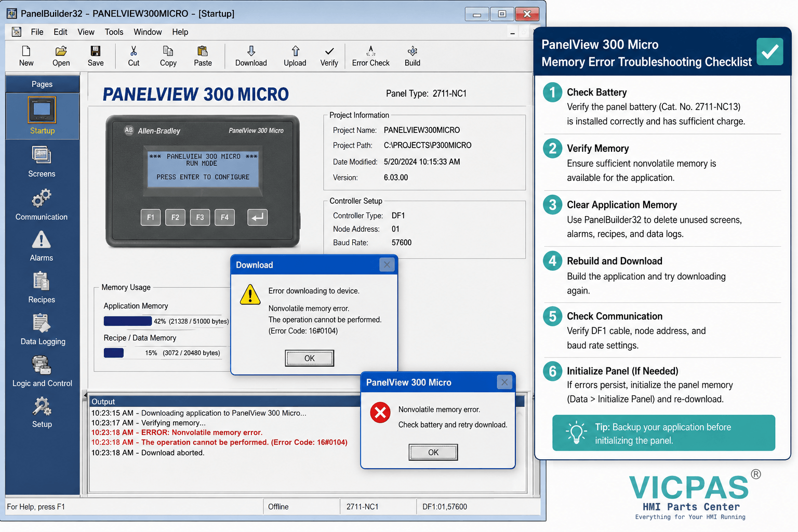Open the Screens page in sidebar
This screenshot has height=532, width=798.
point(42,162)
